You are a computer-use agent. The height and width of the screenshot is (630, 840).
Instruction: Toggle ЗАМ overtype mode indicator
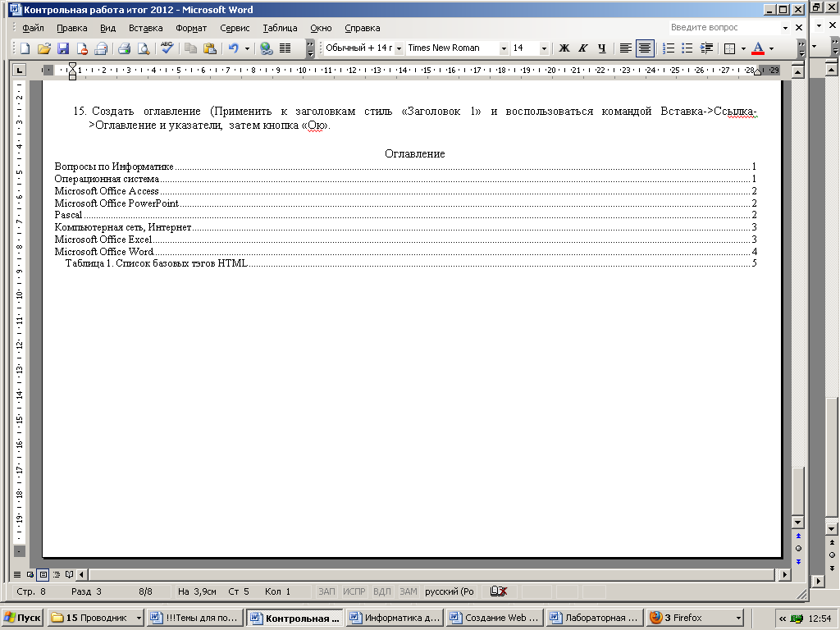(x=409, y=591)
